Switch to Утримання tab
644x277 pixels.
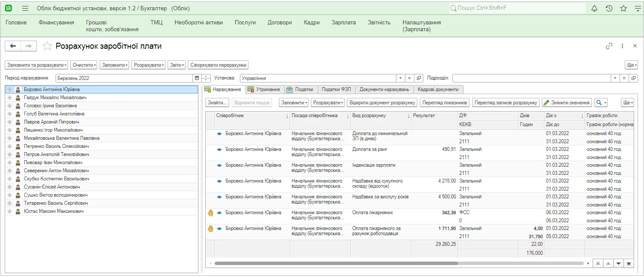[264, 89]
